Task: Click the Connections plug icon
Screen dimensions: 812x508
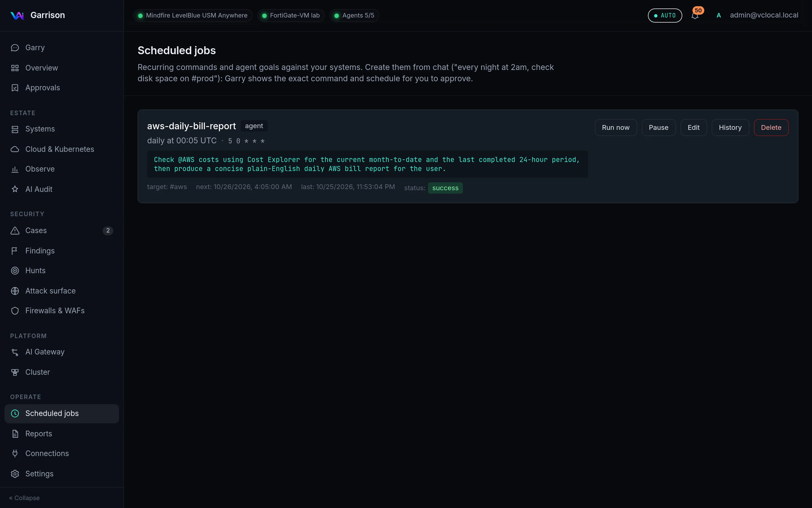Action: coord(15,453)
